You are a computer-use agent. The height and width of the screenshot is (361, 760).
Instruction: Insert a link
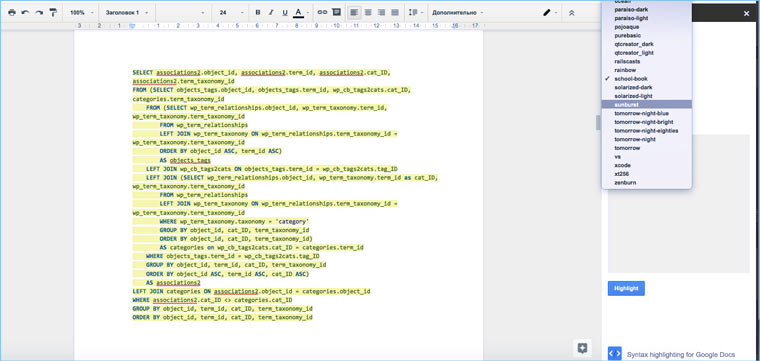(322, 13)
